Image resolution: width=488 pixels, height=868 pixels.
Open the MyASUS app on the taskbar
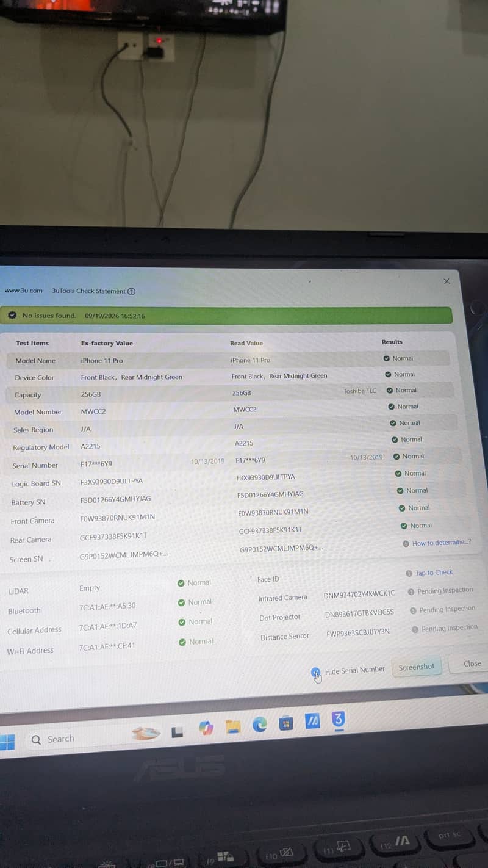[x=312, y=721]
